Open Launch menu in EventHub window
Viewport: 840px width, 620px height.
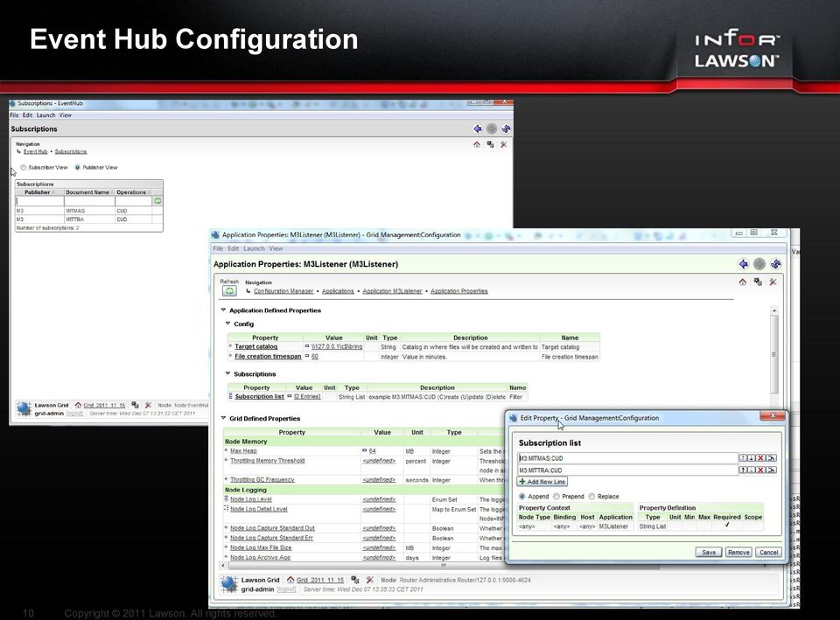coord(46,115)
